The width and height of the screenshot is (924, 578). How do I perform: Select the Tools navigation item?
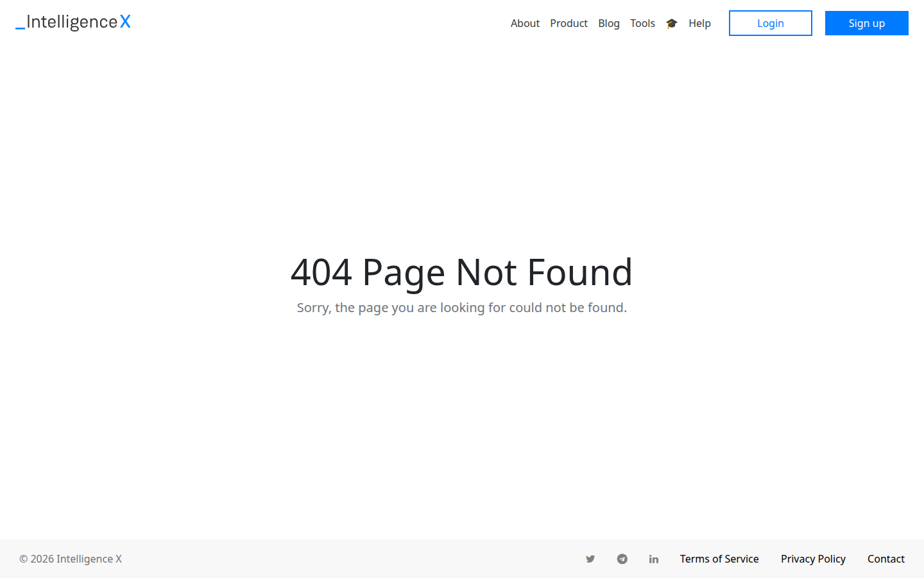point(642,23)
